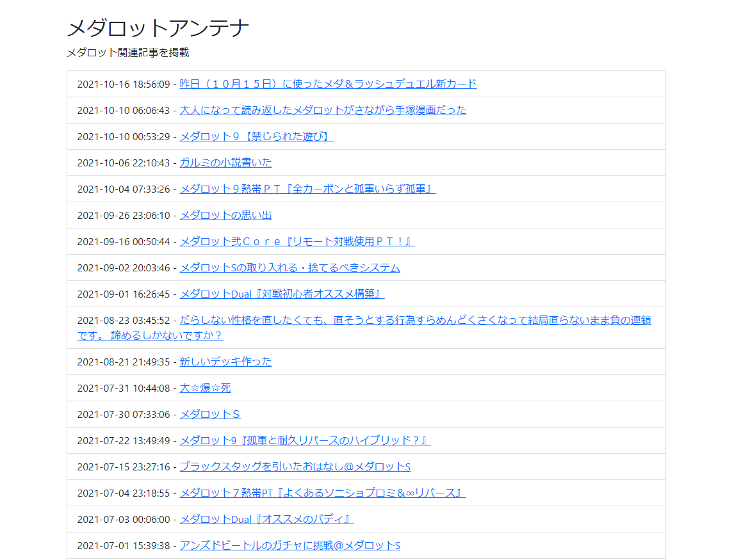Screen dimensions: 734x560
Task: Open メダロット9 孤軍と耐久リバースのハイブリッド link
Action: point(305,440)
